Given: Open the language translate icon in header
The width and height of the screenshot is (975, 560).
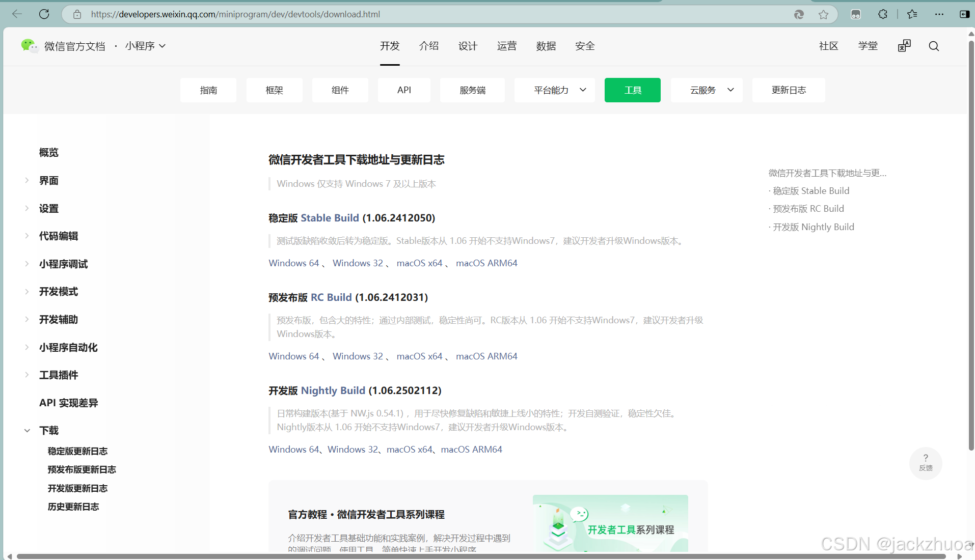Looking at the screenshot, I should pyautogui.click(x=904, y=46).
